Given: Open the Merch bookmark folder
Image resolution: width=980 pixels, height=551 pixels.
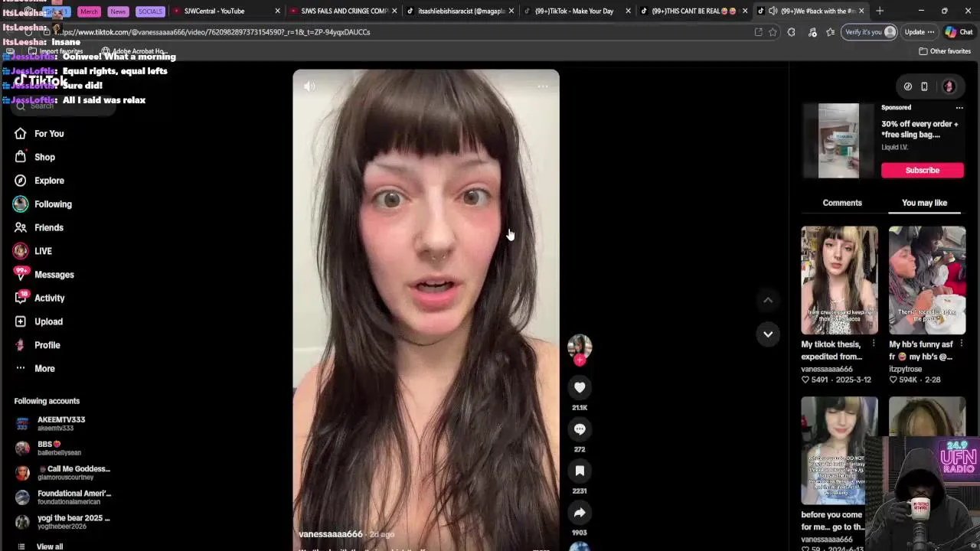Looking at the screenshot, I should pyautogui.click(x=89, y=11).
